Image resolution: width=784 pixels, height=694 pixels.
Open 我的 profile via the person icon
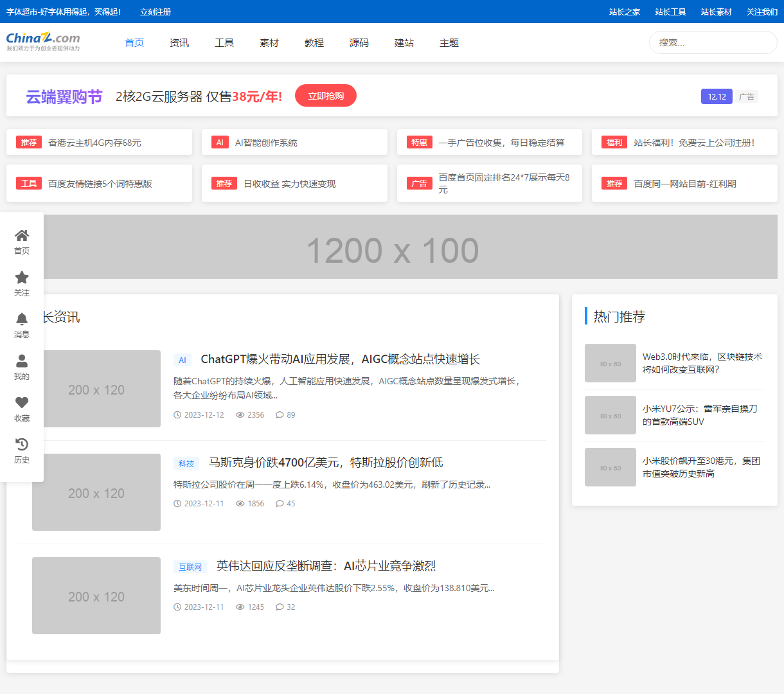pyautogui.click(x=22, y=360)
